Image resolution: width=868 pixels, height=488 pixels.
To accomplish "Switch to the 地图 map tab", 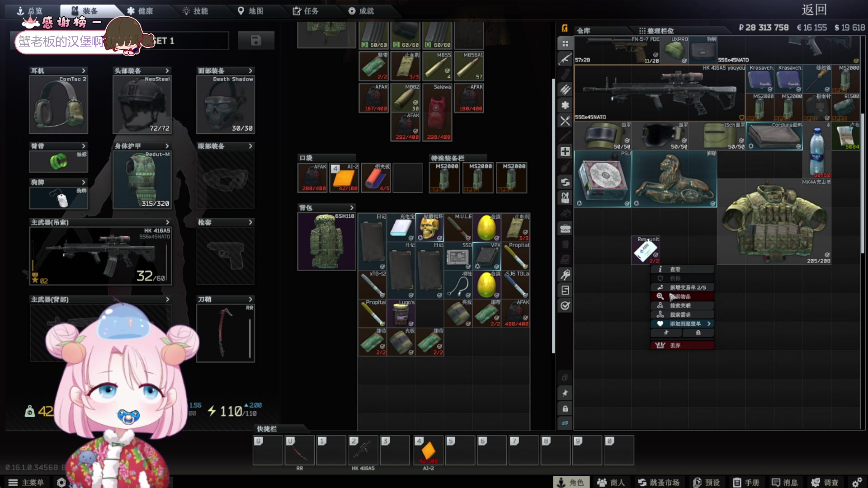I will click(x=250, y=11).
